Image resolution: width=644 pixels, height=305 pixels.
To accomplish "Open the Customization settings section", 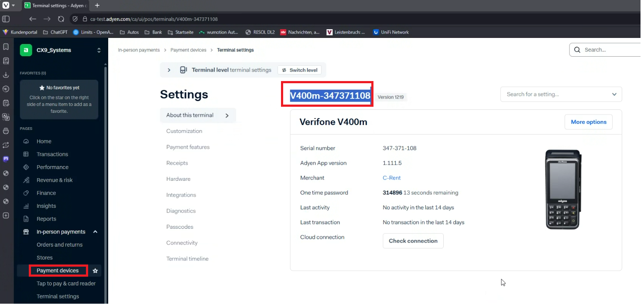I will (184, 131).
